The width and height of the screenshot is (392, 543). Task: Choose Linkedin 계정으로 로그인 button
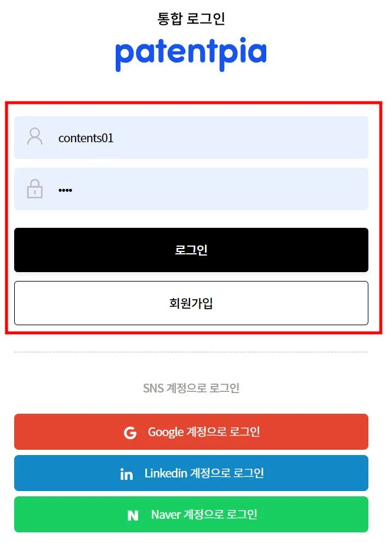(191, 473)
